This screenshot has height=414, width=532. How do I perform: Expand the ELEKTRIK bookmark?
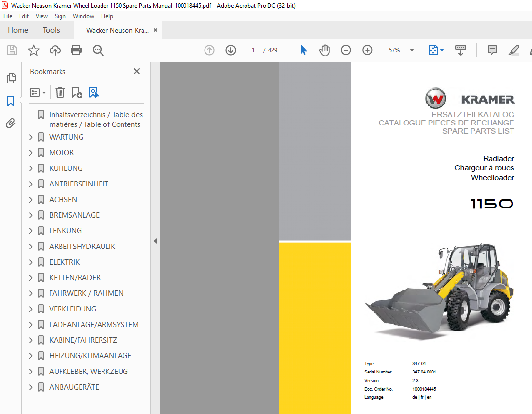pyautogui.click(x=31, y=262)
